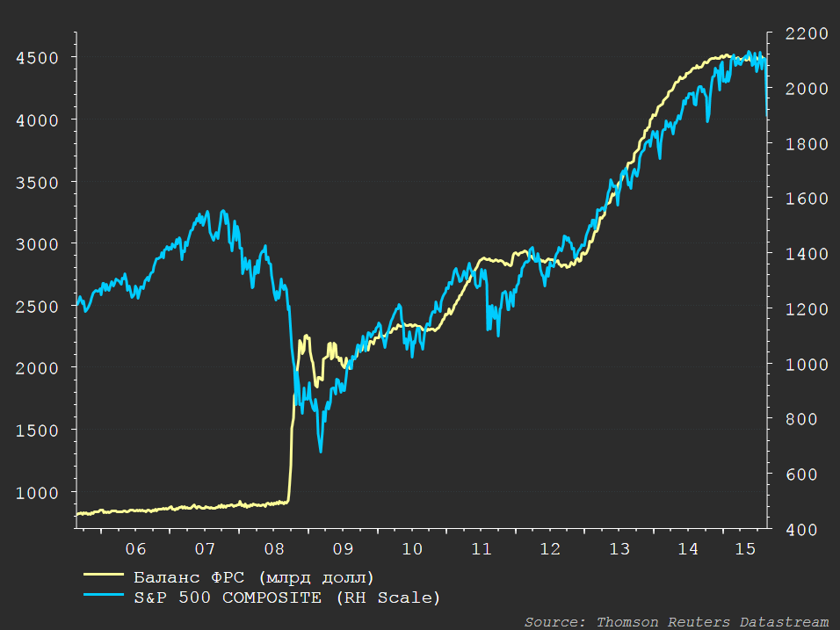
Task: Click the 2000 value on left axis
Action: pyautogui.click(x=37, y=368)
